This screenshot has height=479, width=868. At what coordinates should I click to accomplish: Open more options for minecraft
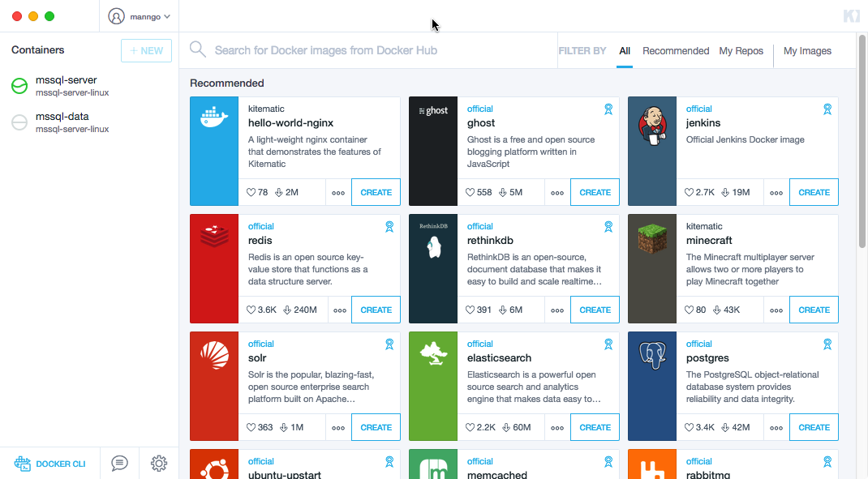point(776,310)
